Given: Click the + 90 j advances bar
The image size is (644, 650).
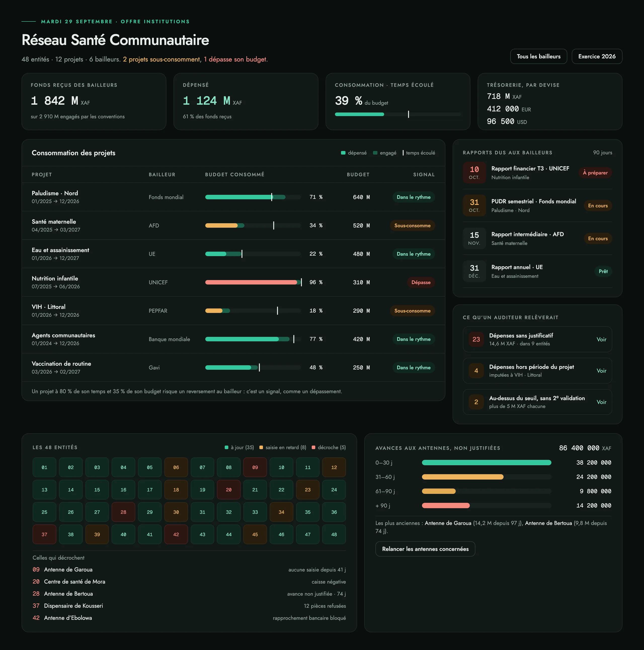Looking at the screenshot, I should 486,505.
